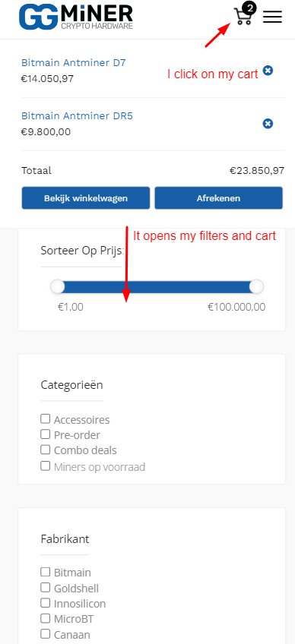The image size is (295, 644).
Task: Tick the Miners op voorraad checkbox
Action: pyautogui.click(x=46, y=466)
